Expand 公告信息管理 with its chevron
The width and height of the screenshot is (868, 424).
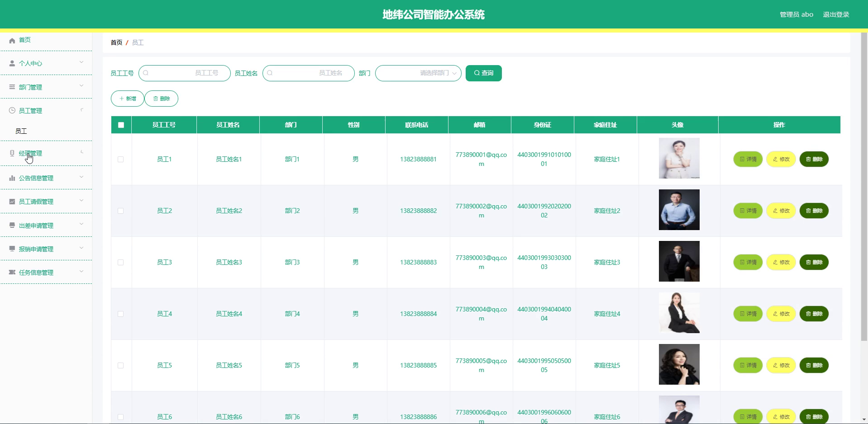[x=81, y=177]
